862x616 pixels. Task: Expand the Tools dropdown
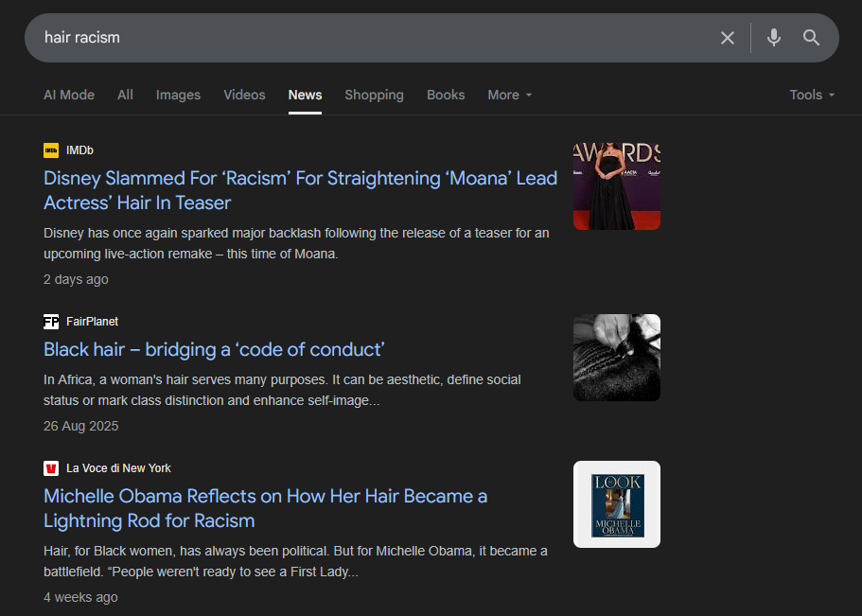coord(812,95)
